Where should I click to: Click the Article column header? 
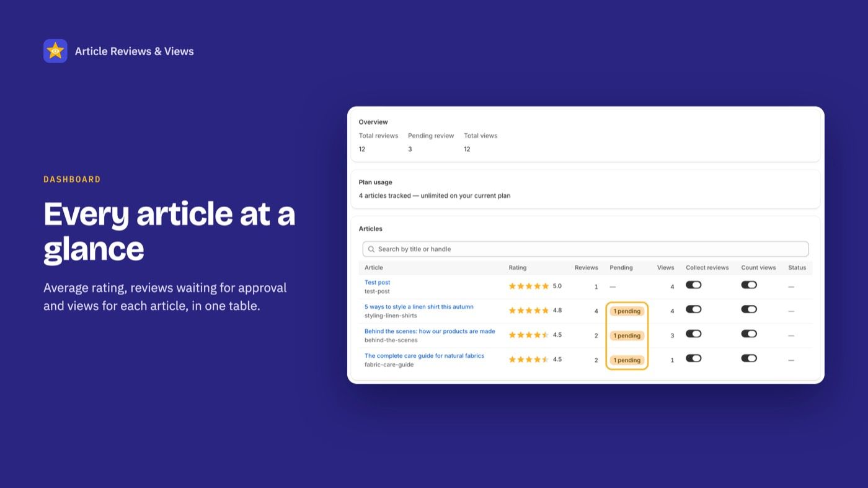coord(374,268)
